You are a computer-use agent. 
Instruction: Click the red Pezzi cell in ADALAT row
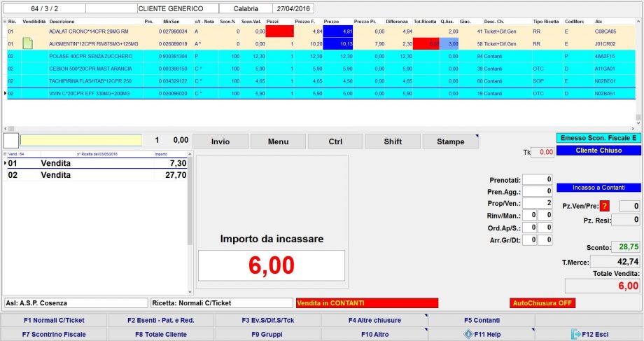[280, 32]
